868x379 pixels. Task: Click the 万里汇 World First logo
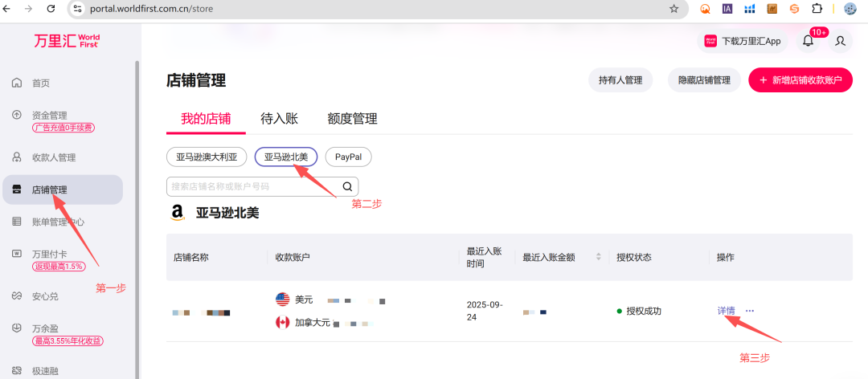click(x=67, y=41)
